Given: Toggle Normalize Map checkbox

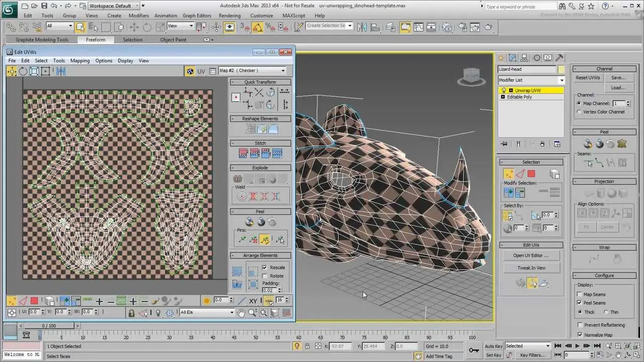Looking at the screenshot, I should point(580,335).
